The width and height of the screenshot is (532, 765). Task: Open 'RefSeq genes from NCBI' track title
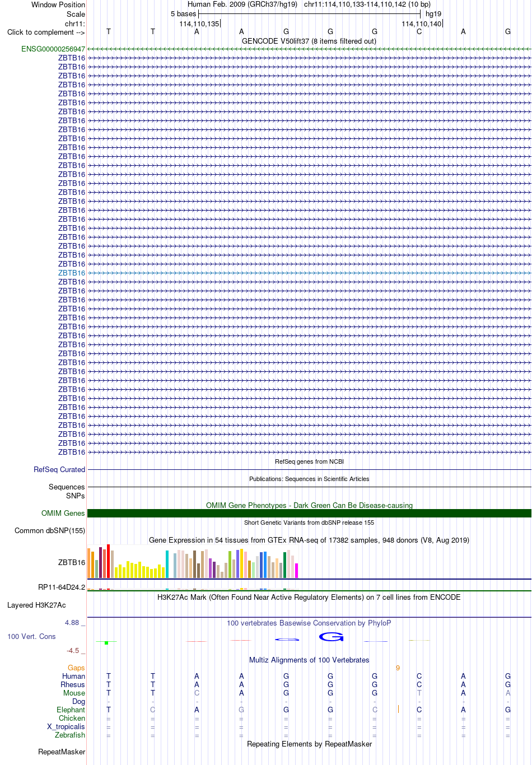click(309, 461)
